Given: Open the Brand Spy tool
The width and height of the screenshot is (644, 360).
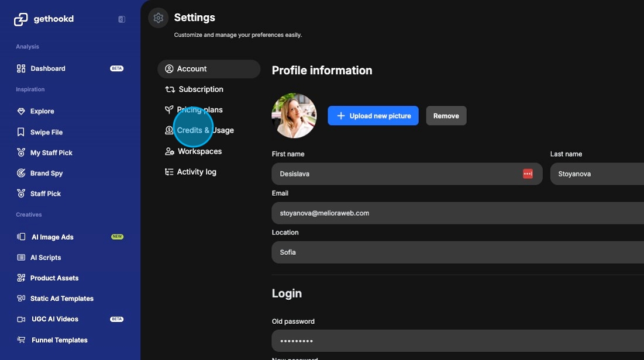Looking at the screenshot, I should 46,173.
